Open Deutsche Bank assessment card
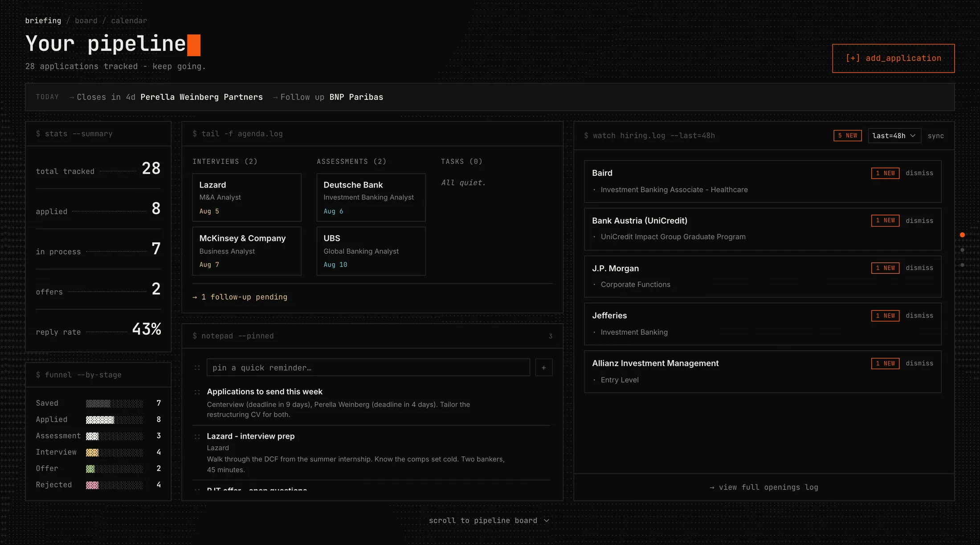 371,197
